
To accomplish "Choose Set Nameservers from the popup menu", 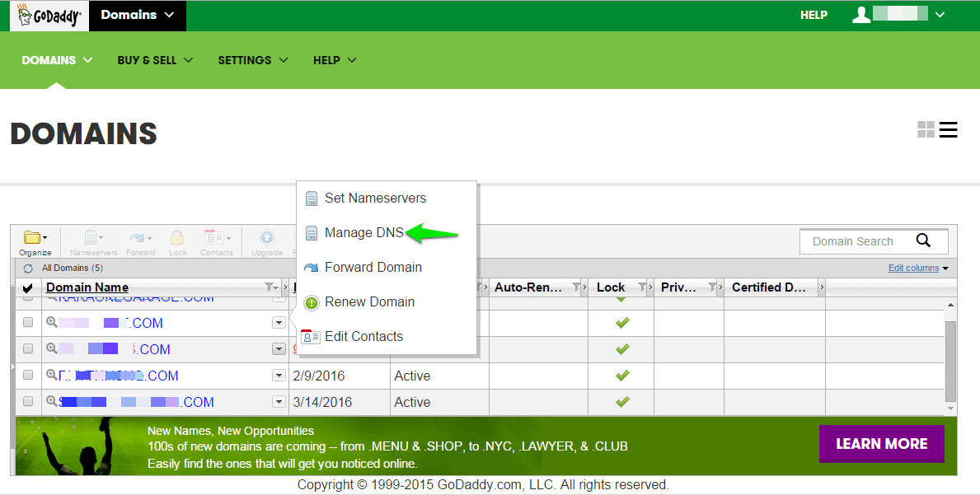I will pos(387,198).
